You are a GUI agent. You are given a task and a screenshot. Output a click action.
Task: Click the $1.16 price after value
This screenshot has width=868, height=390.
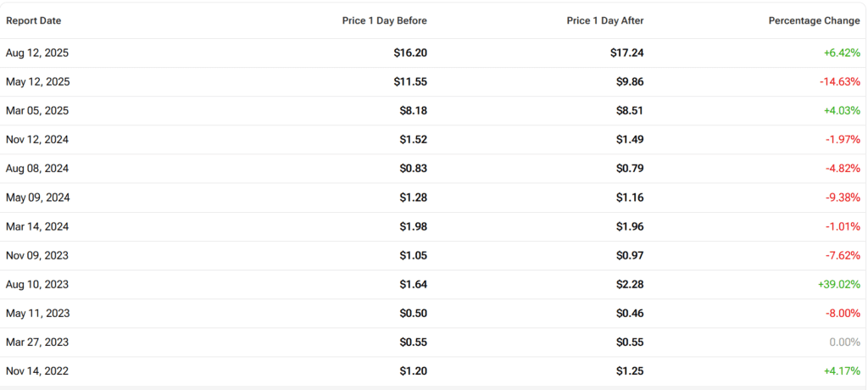pos(630,198)
